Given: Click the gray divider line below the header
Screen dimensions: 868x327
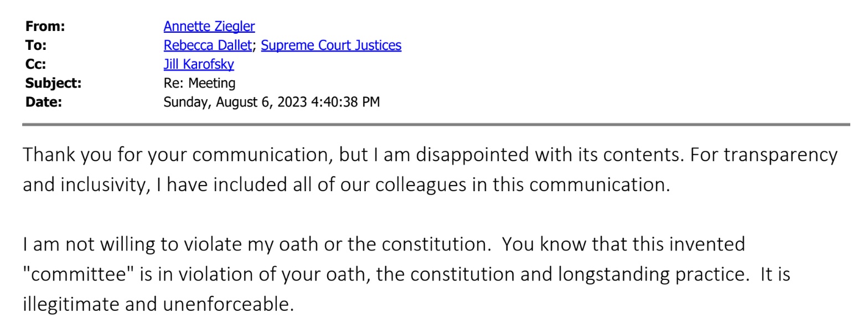Looking at the screenshot, I should [436, 125].
